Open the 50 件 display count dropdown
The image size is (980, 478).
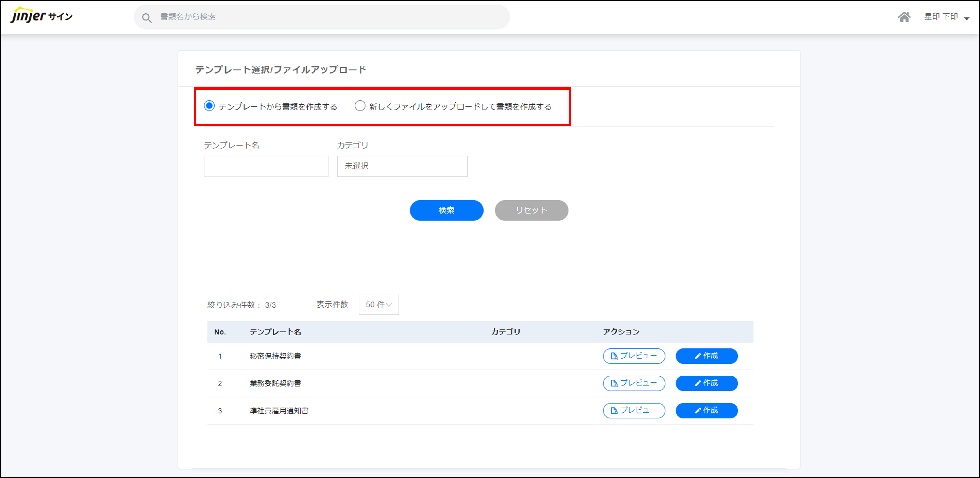(x=379, y=305)
